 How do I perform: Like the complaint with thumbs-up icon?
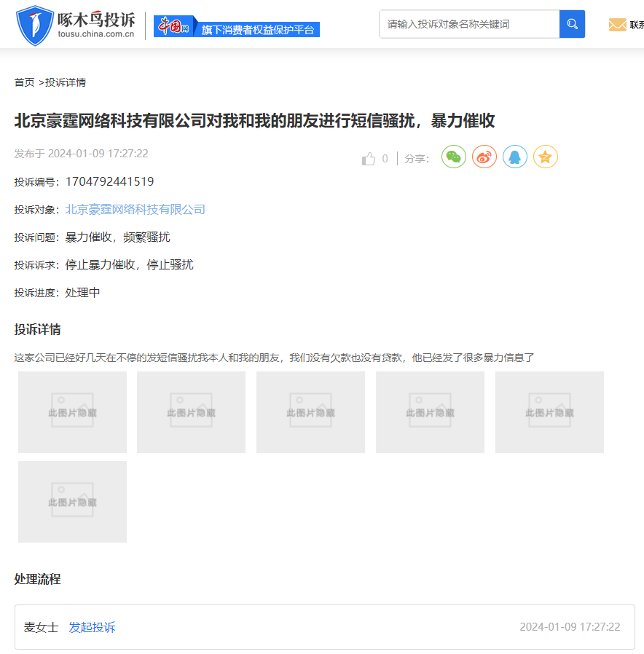(x=369, y=159)
